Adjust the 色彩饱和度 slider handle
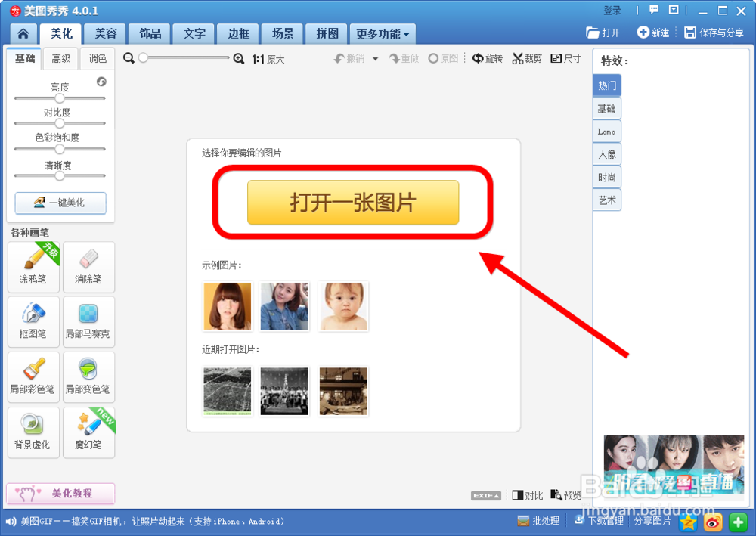The image size is (756, 536). click(x=59, y=149)
